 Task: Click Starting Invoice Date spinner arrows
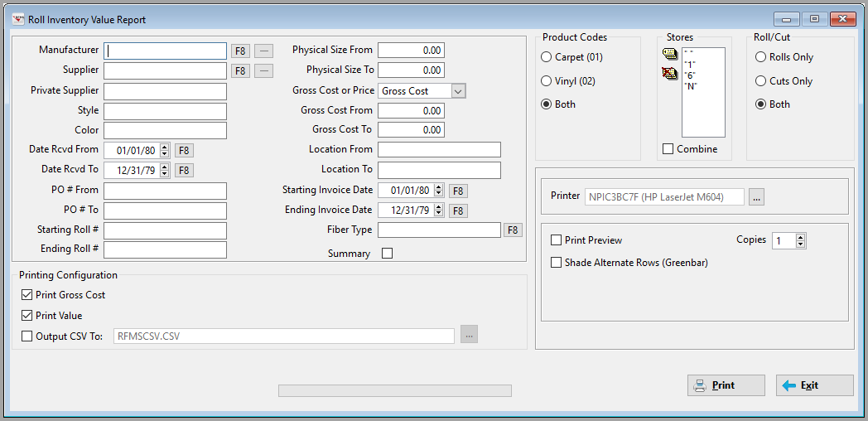[x=438, y=191]
